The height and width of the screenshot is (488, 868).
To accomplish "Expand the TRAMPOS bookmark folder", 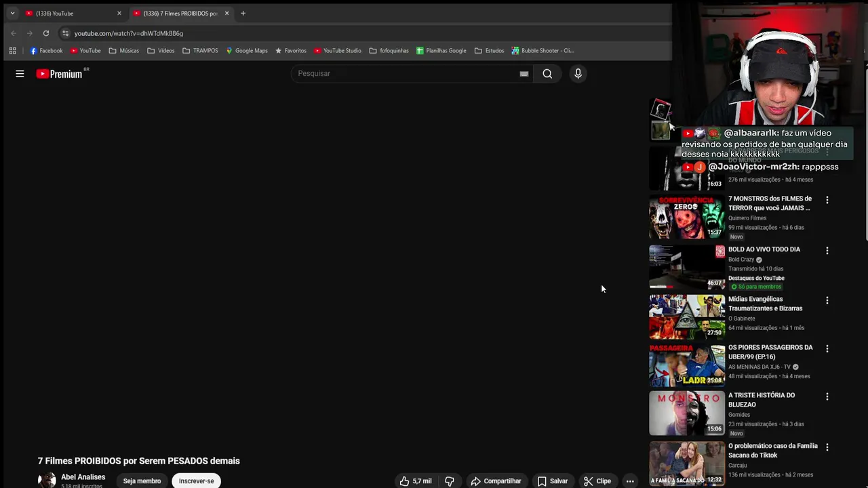I will pos(200,51).
